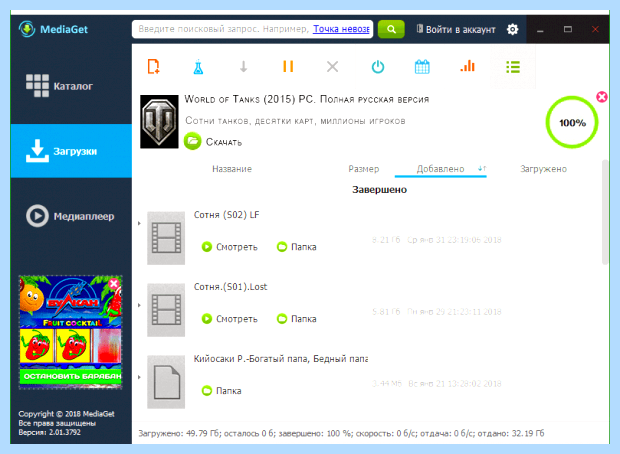Open Папка for Сотня (S02) LF
Image resolution: width=620 pixels, height=454 pixels.
pyautogui.click(x=297, y=247)
